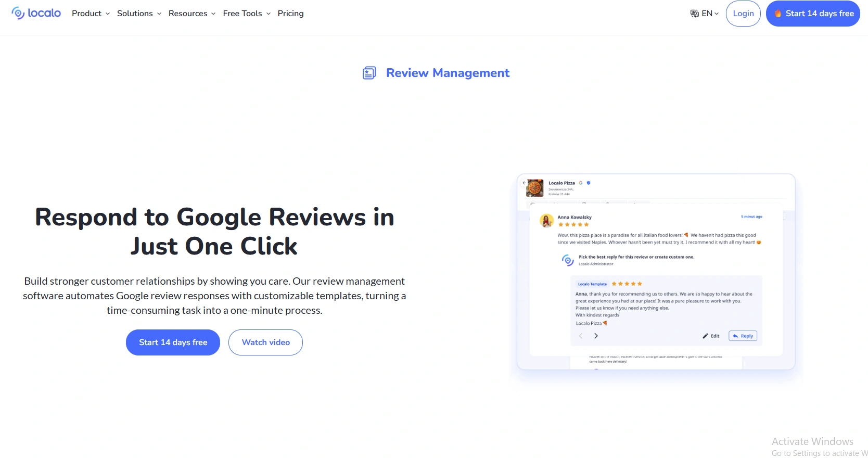Click the Localo logo
The height and width of the screenshot is (458, 868).
(x=36, y=13)
